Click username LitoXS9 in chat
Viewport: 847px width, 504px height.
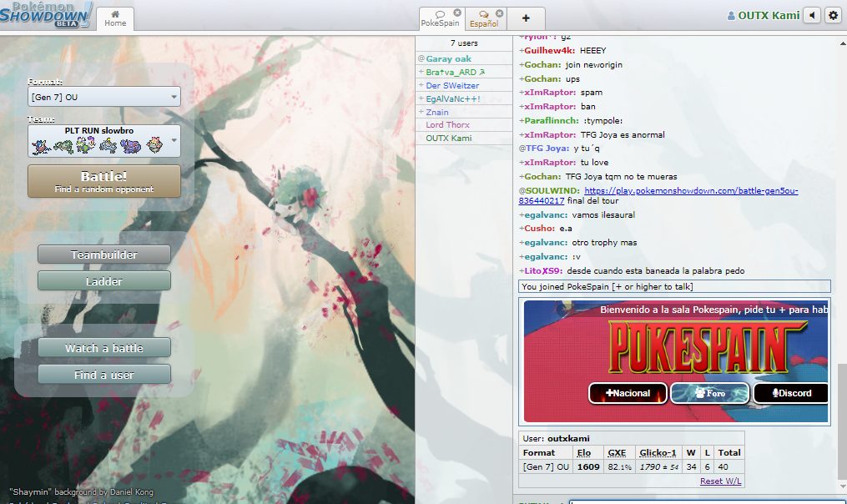pyautogui.click(x=543, y=270)
